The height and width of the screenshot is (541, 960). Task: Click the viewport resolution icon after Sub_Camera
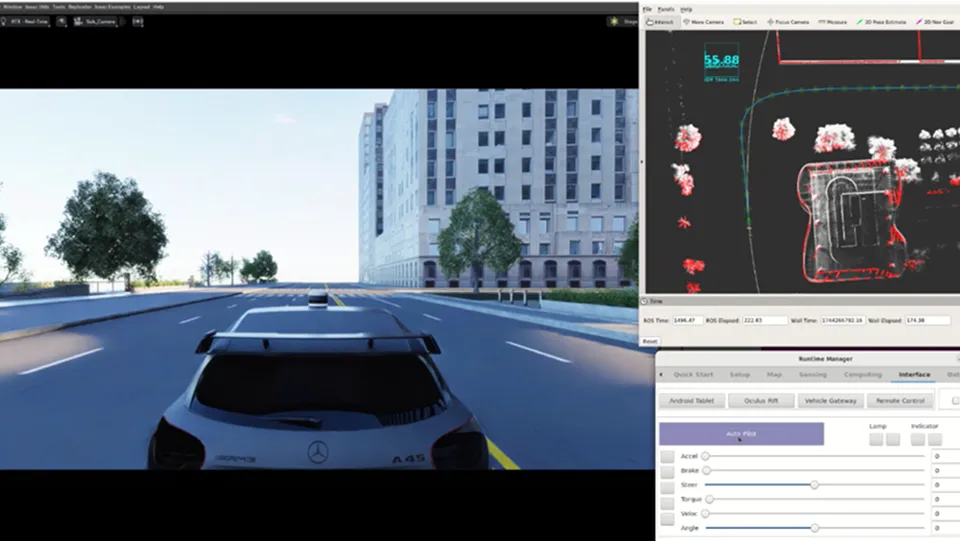point(138,21)
